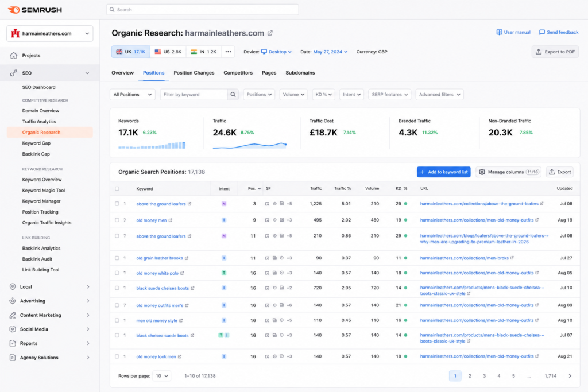
Task: Open the KD % filter dropdown
Action: pyautogui.click(x=323, y=95)
